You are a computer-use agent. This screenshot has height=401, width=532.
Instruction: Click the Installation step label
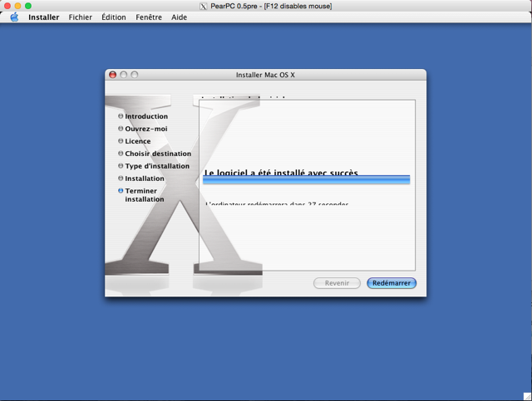[145, 178]
